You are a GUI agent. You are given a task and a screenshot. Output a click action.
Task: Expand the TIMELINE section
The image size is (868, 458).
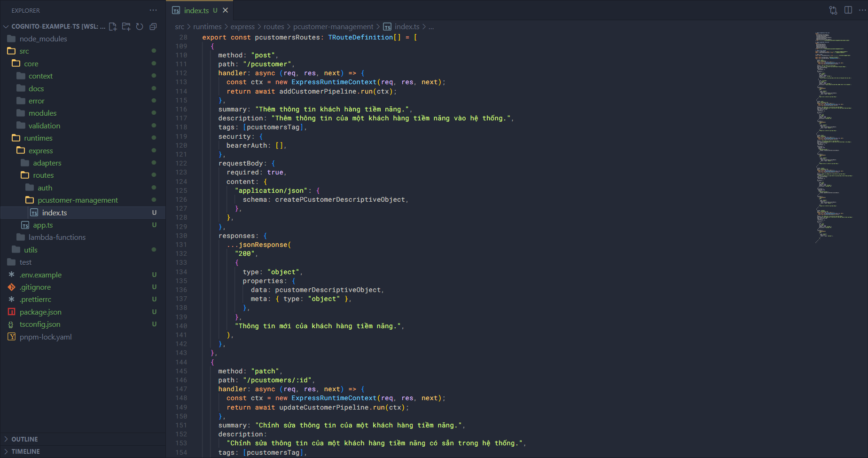click(25, 451)
